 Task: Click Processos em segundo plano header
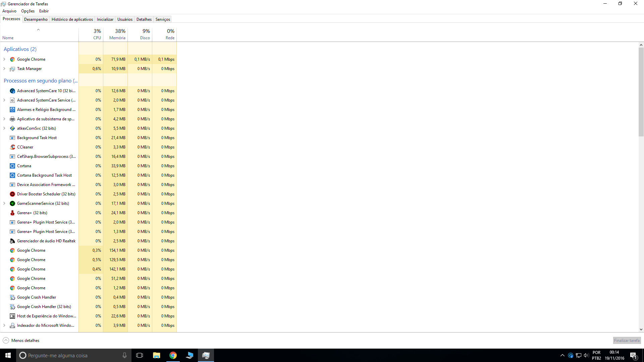[x=41, y=81]
